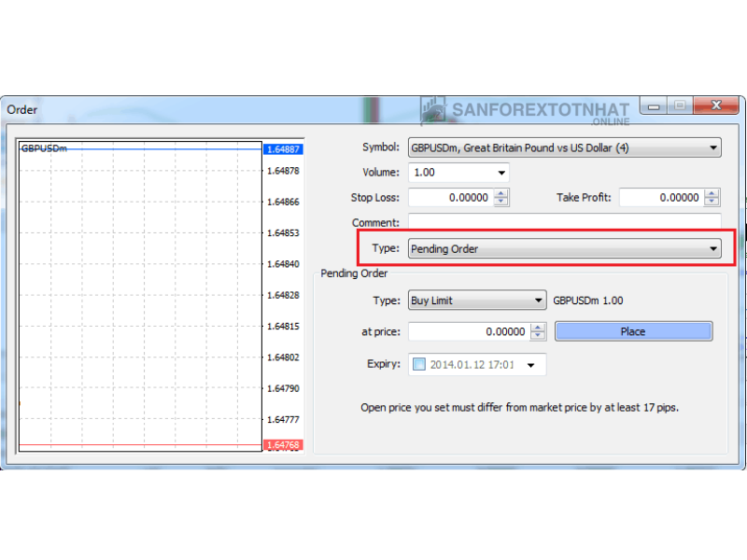Open the Type dropdown showing Pending Order
This screenshot has height=560, width=747.
565,248
